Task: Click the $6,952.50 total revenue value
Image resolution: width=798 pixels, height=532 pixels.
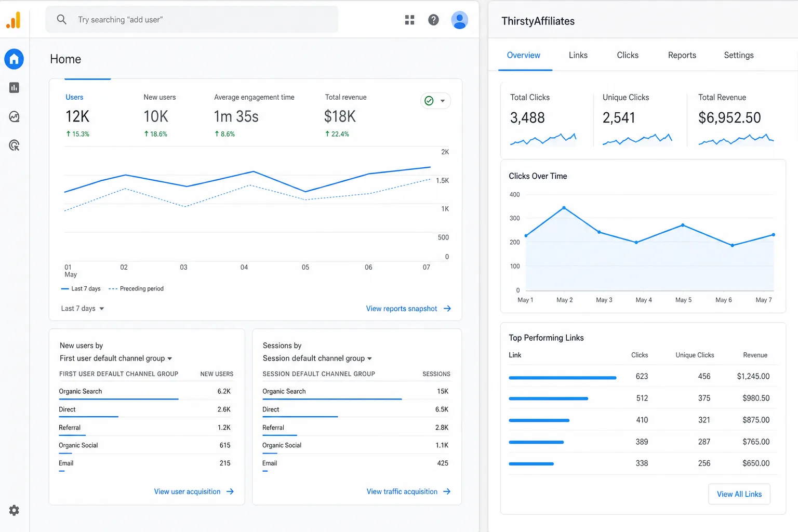Action: [x=729, y=118]
